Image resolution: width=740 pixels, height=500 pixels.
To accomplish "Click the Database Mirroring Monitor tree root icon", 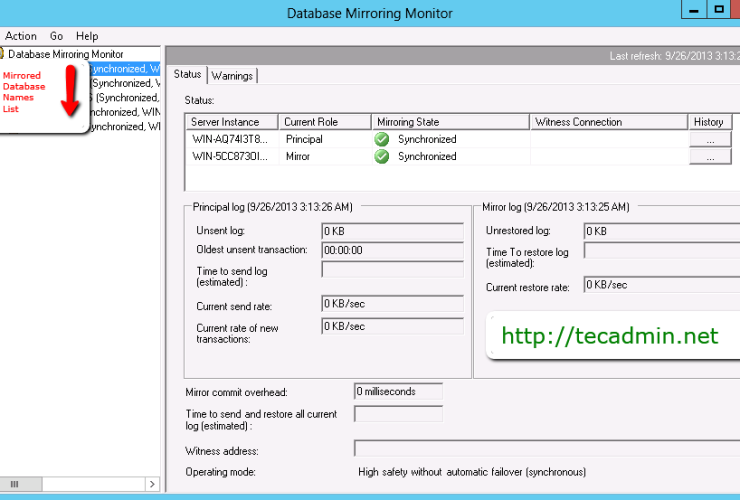I will coord(3,54).
